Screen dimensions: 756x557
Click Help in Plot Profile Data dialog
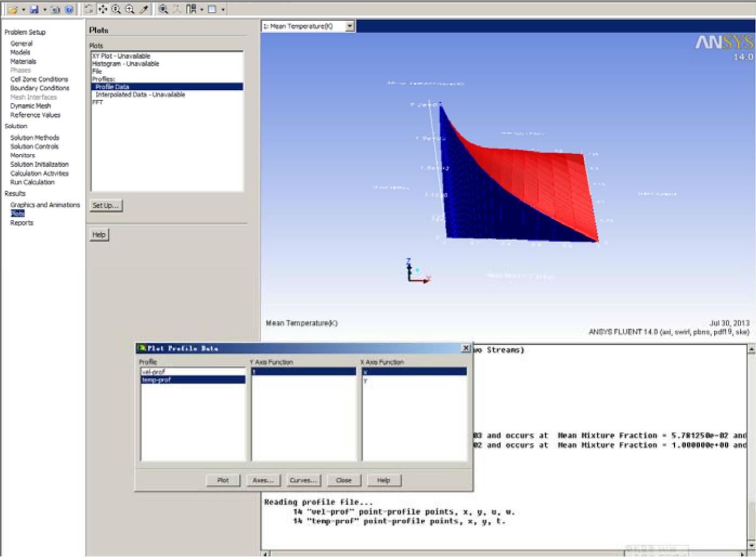pyautogui.click(x=384, y=480)
